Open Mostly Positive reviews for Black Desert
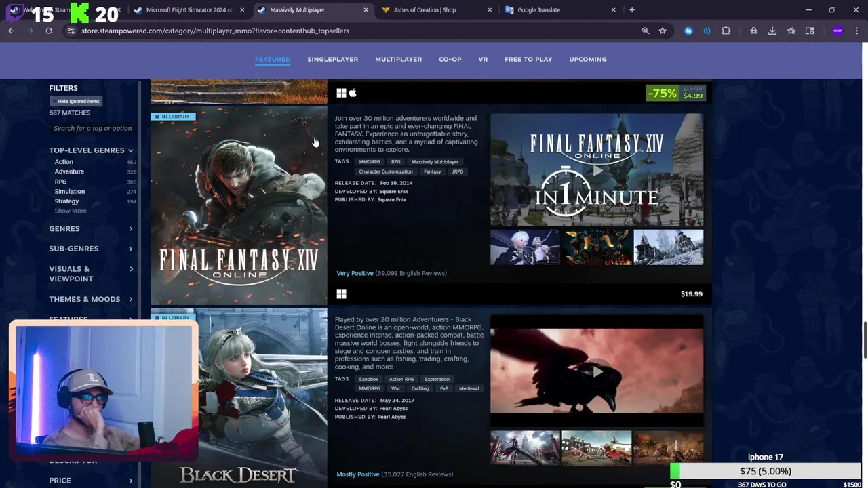This screenshot has width=868, height=488. tap(394, 474)
